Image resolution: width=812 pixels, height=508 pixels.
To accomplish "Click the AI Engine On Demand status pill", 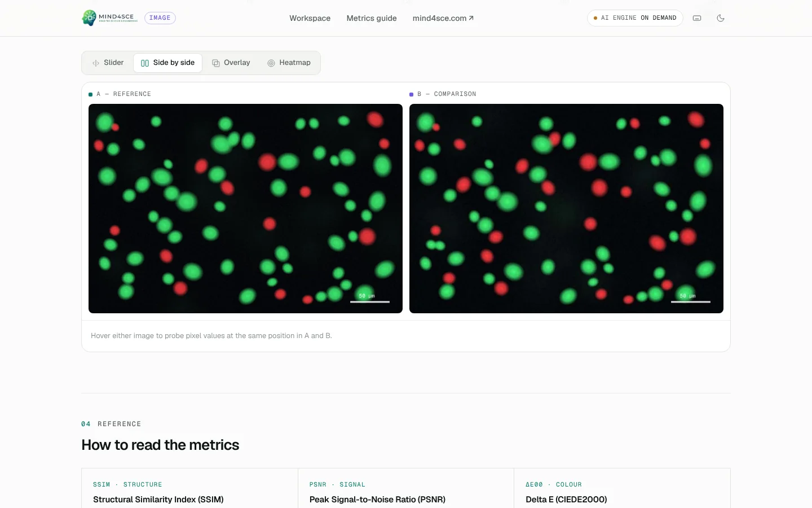I will coord(635,18).
